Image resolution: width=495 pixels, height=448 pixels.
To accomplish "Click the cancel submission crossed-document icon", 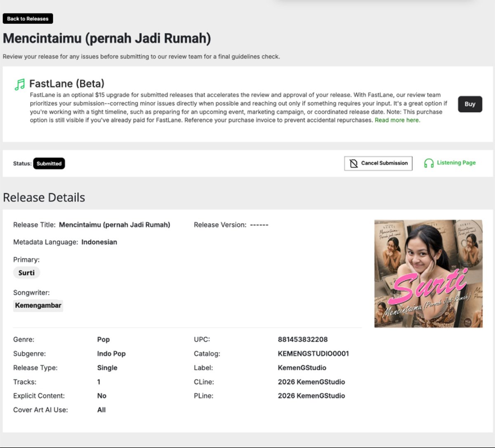I will click(x=354, y=163).
